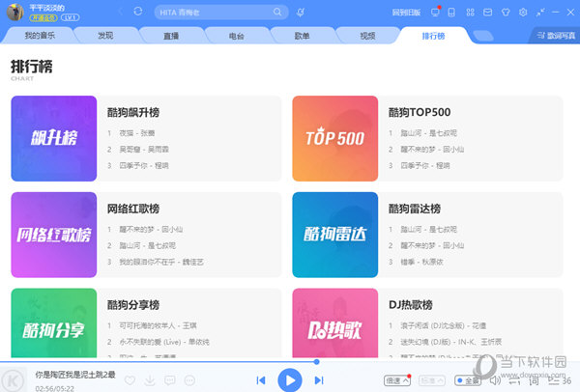580x392 pixels.
Task: Open the listen-to-identify song icon
Action: click(x=301, y=13)
